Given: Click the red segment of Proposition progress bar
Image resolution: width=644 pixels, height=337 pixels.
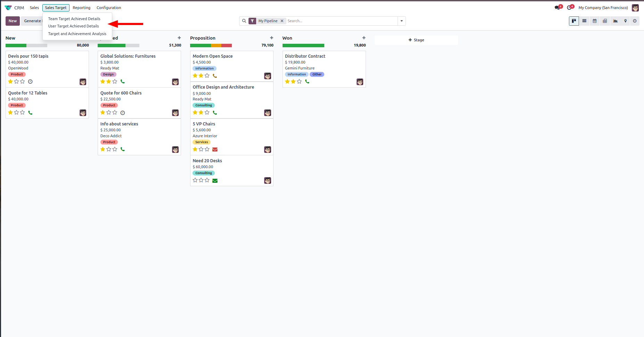Looking at the screenshot, I should [x=227, y=46].
